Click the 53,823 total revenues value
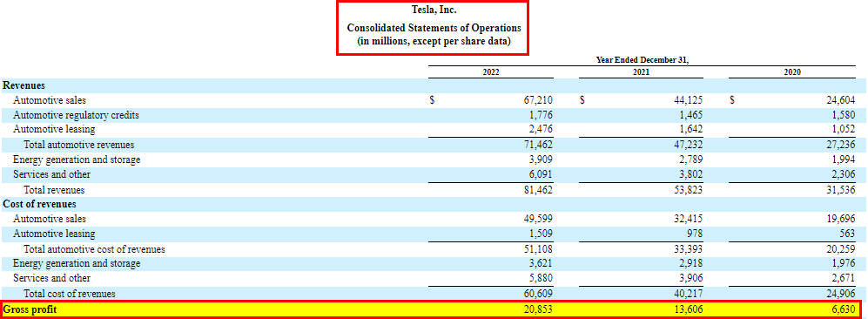The image size is (868, 319). point(690,189)
